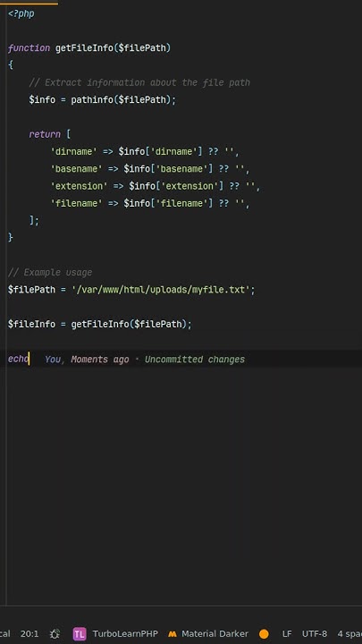362x644 pixels.
Task: Click the <?php opening tag
Action: point(21,13)
